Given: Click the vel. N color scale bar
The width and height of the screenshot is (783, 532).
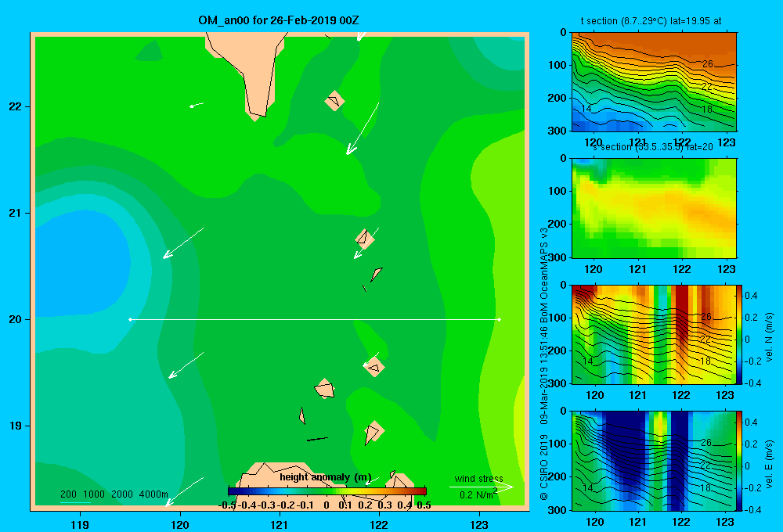Looking at the screenshot, I should coord(740,334).
